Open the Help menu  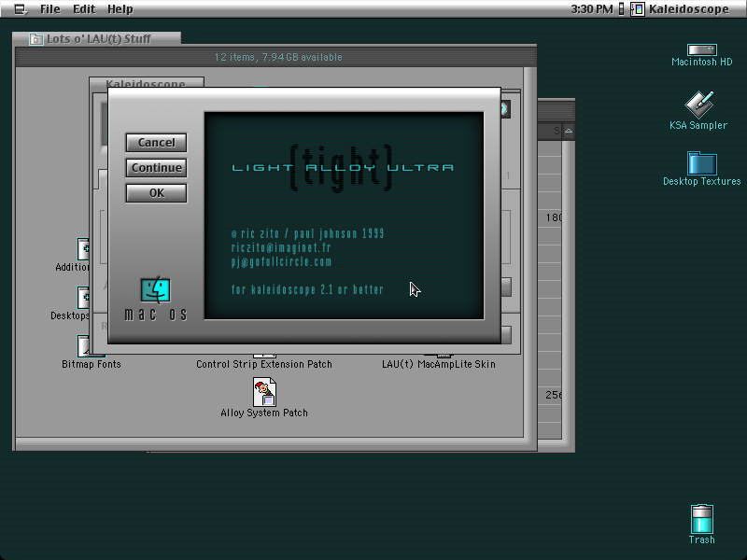[120, 9]
